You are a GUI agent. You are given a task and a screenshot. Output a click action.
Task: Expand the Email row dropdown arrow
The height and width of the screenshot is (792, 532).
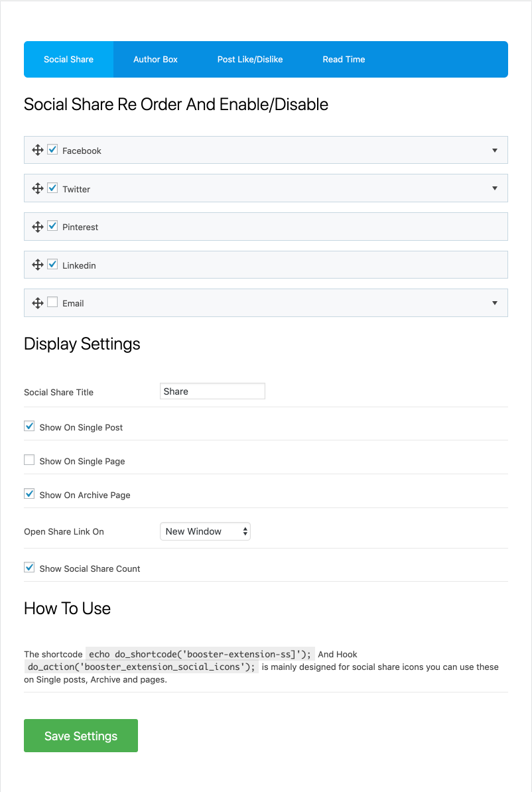coord(495,303)
